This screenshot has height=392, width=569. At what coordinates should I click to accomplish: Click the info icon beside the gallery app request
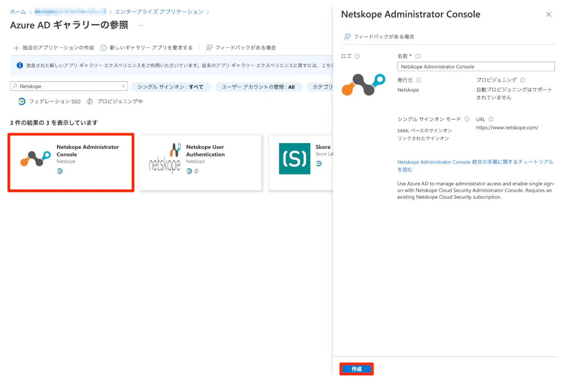tap(103, 48)
